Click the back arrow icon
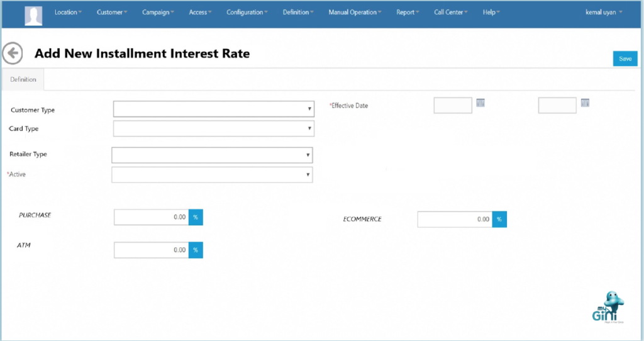This screenshot has width=644, height=341. pos(13,53)
